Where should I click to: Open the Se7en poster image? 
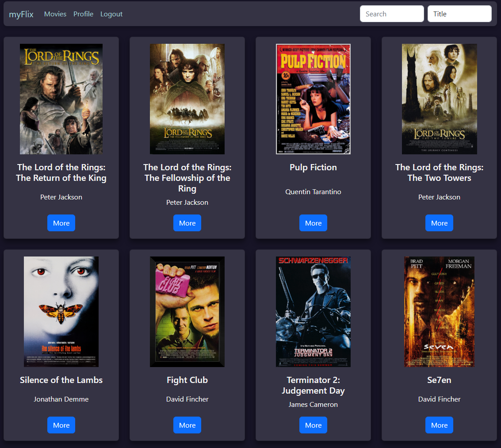pos(439,311)
